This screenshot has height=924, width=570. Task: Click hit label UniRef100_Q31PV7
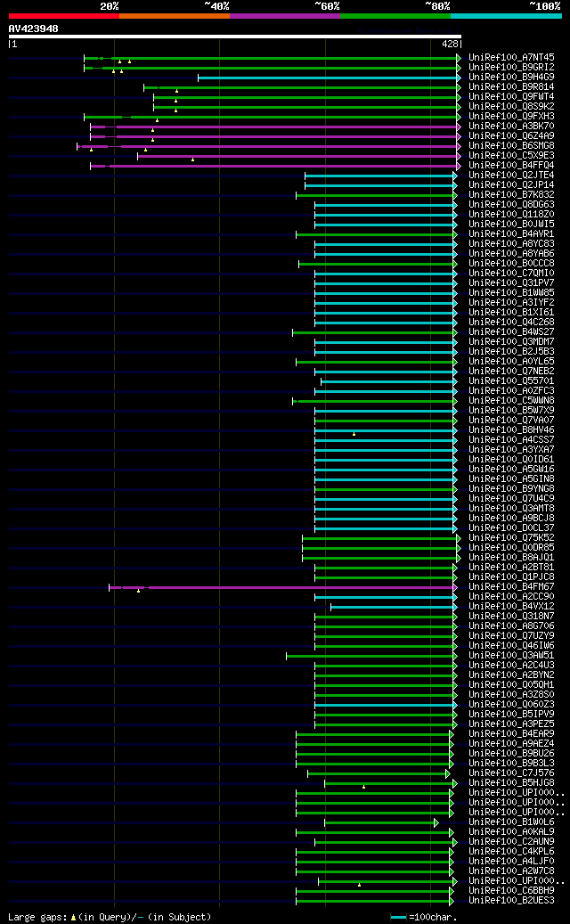tap(511, 282)
